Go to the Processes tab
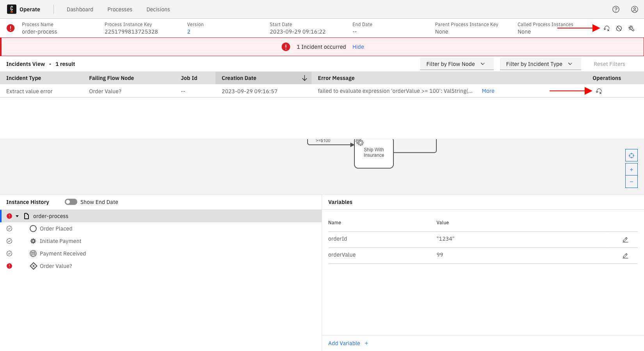Screen dimensions: 644x351 pyautogui.click(x=120, y=9)
